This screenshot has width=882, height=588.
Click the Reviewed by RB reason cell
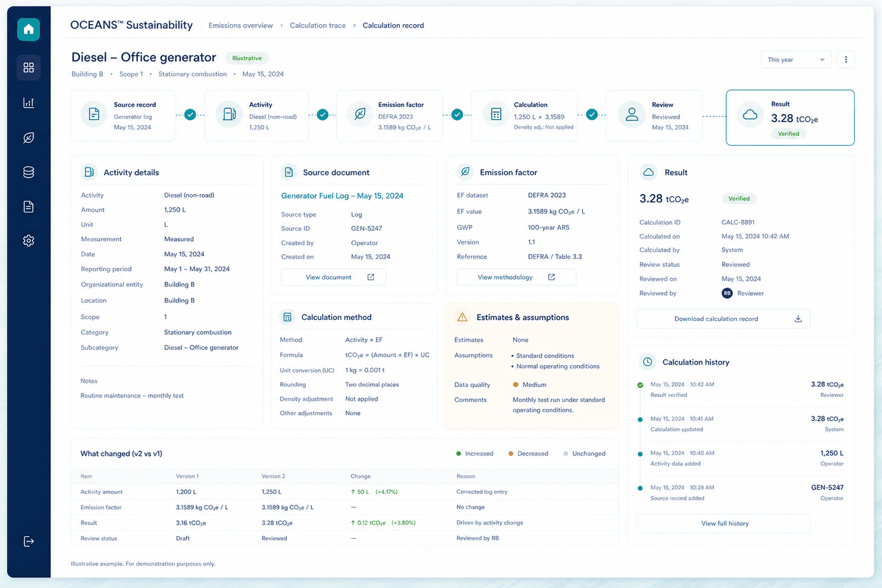[477, 538]
